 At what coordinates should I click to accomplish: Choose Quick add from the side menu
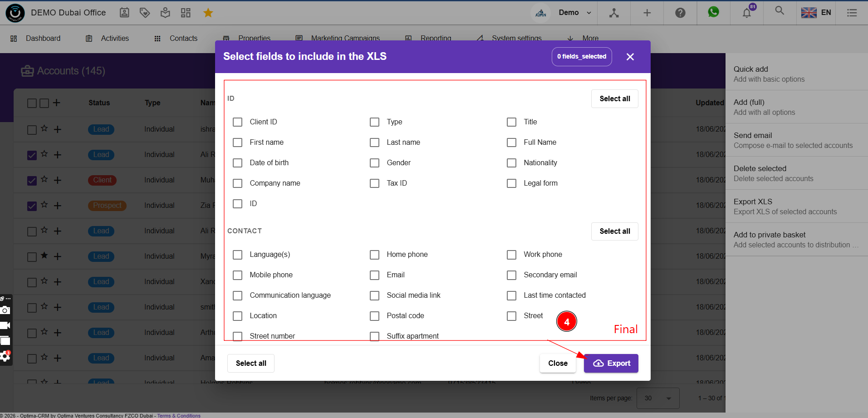click(797, 74)
